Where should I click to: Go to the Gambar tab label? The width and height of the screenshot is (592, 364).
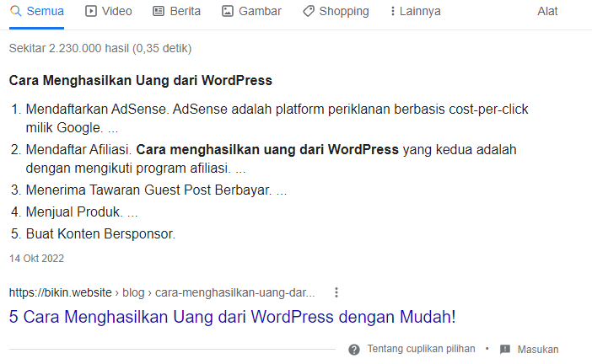(260, 12)
